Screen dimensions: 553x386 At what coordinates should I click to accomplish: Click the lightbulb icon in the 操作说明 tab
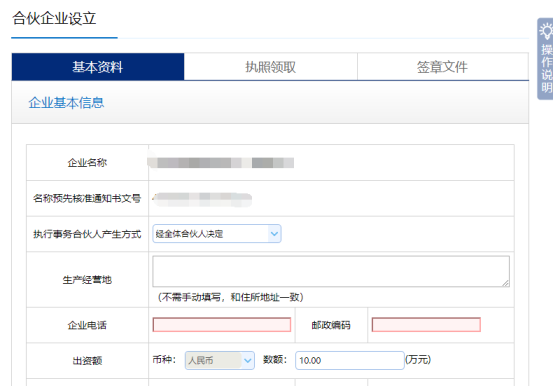[x=547, y=32]
